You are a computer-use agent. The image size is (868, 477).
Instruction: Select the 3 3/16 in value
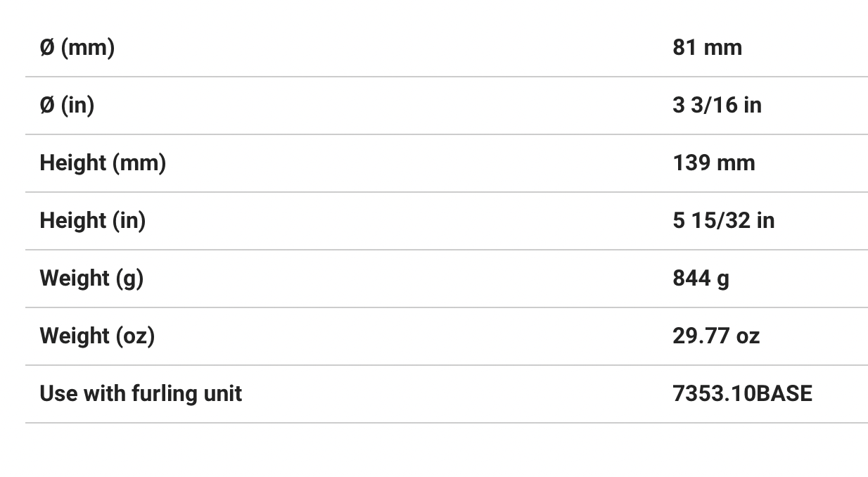717,106
